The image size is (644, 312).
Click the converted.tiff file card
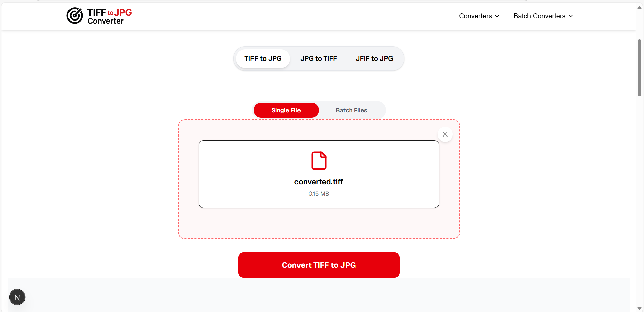click(318, 174)
